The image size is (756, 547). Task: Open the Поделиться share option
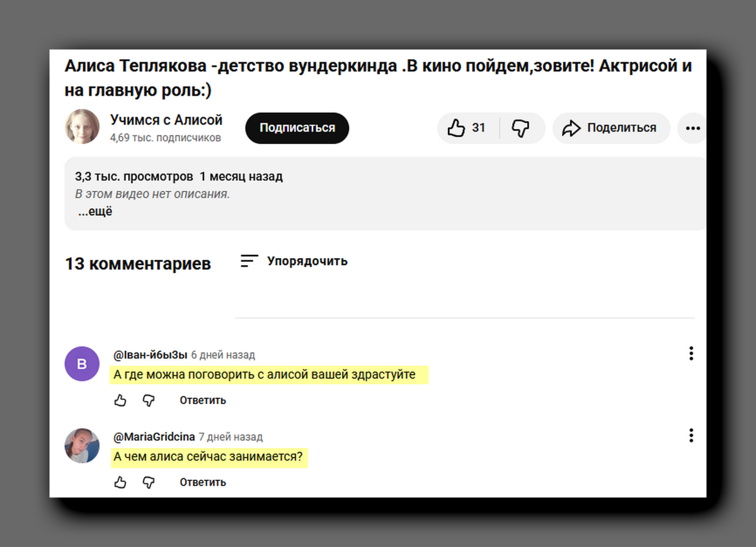click(x=610, y=128)
